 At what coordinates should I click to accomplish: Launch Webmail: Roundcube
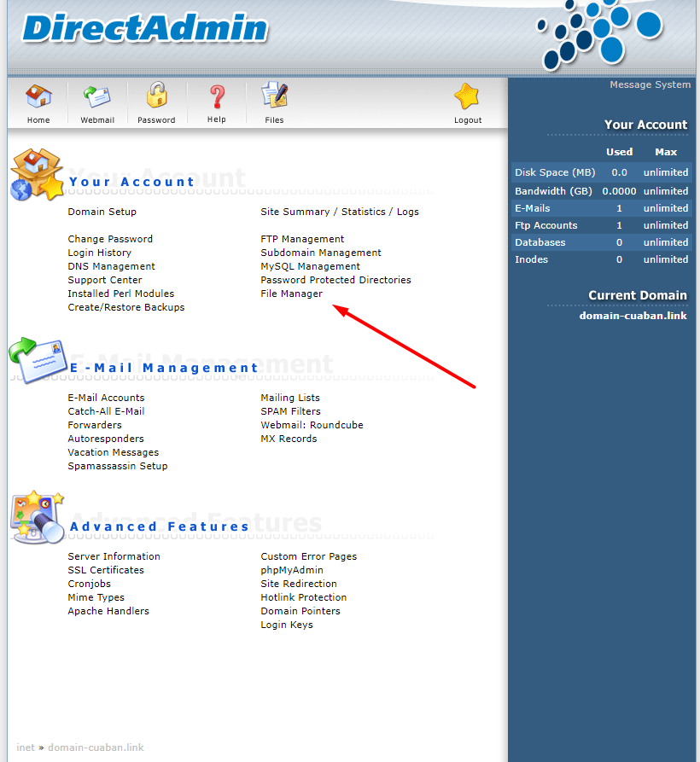[x=312, y=425]
